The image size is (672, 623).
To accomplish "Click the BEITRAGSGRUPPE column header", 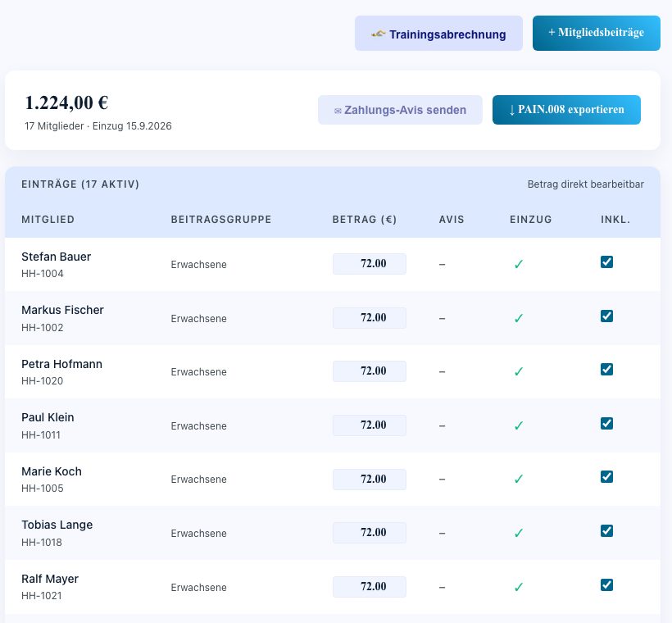I will 221,220.
